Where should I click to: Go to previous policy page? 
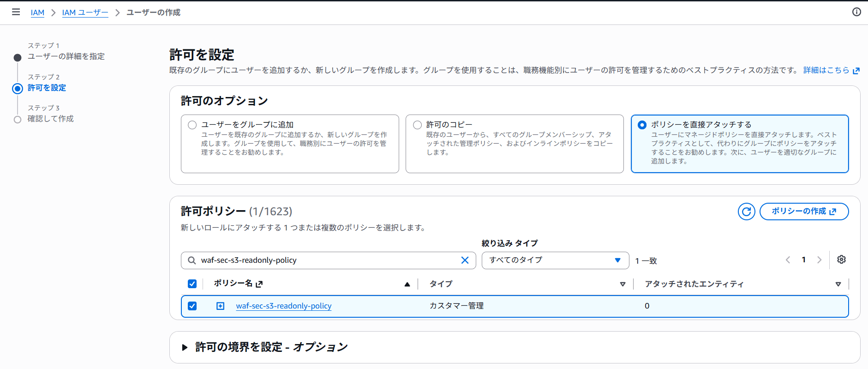[x=788, y=260]
